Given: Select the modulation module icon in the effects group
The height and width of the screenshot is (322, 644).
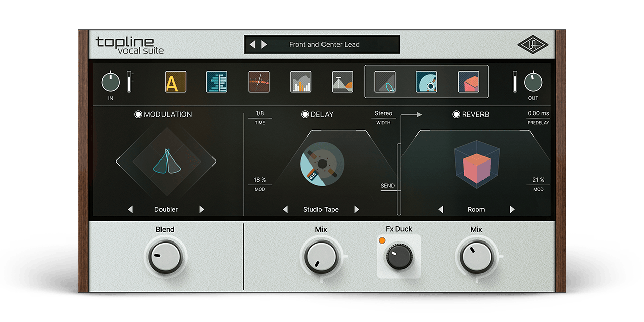Looking at the screenshot, I should click(x=385, y=82).
